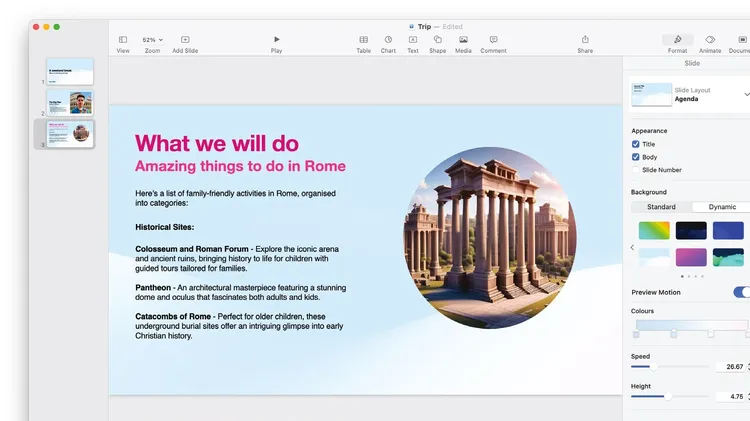Open the Zoom percentage dropdown
750x421 pixels.
click(152, 40)
